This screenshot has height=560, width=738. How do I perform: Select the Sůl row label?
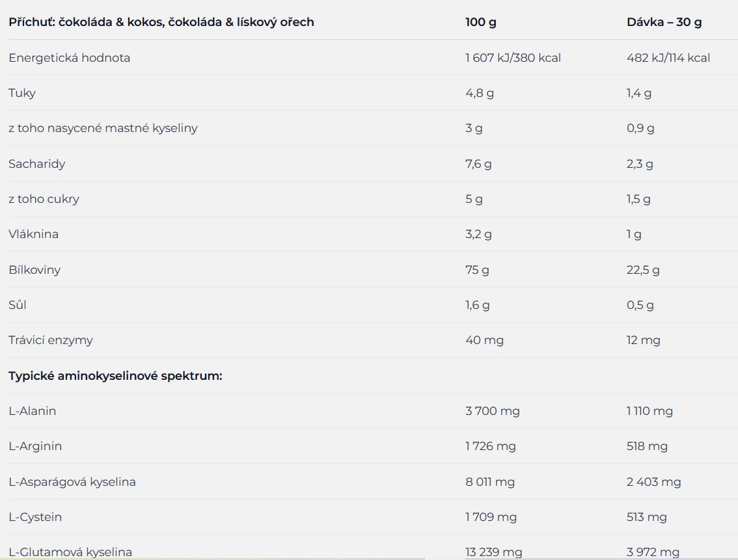coord(18,304)
